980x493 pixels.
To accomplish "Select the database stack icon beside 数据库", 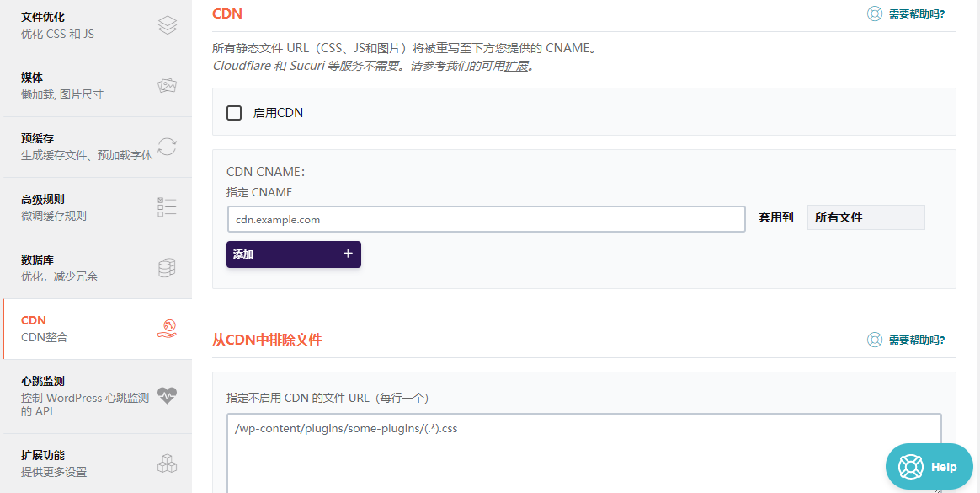I will [168, 268].
